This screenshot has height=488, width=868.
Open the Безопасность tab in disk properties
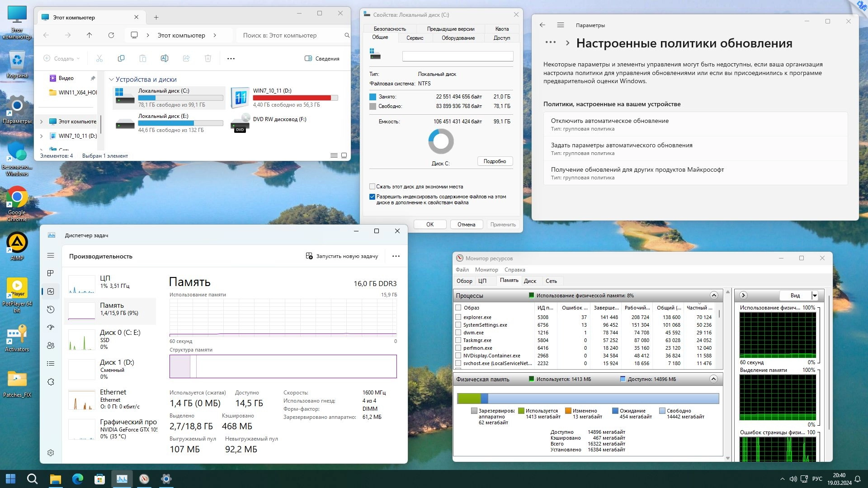coord(389,28)
